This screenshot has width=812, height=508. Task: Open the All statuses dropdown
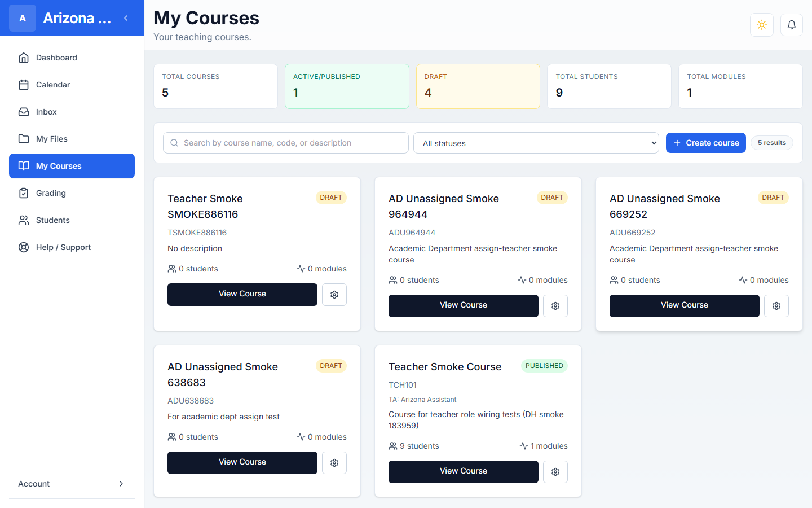[536, 143]
